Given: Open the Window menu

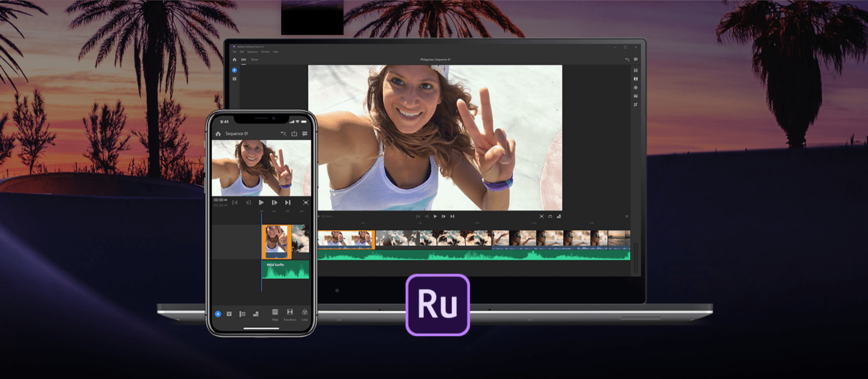Looking at the screenshot, I should coord(265,52).
